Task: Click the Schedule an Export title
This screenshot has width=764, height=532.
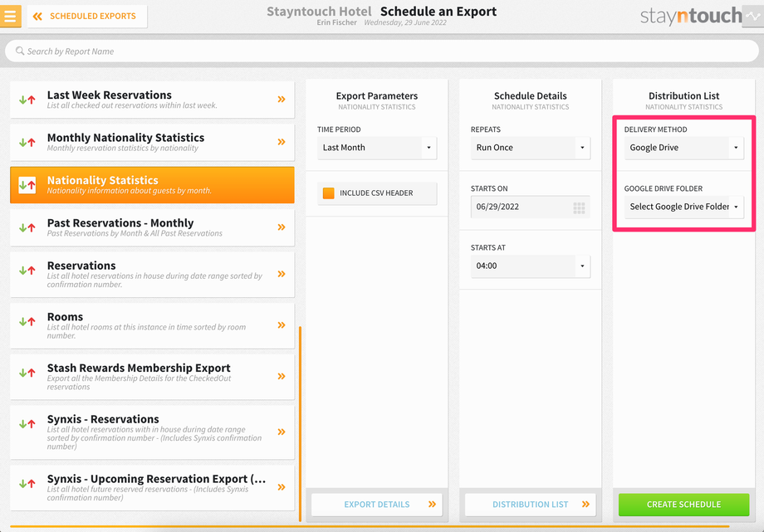Action: (x=438, y=12)
